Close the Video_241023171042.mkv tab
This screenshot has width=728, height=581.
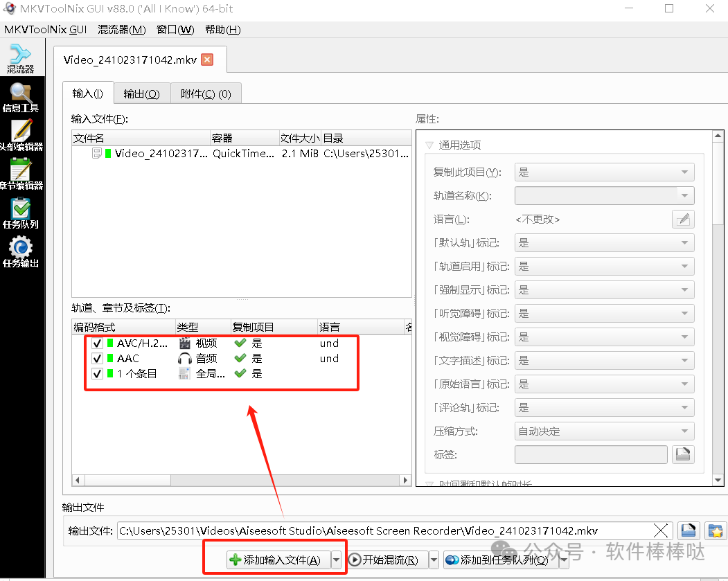coord(207,60)
